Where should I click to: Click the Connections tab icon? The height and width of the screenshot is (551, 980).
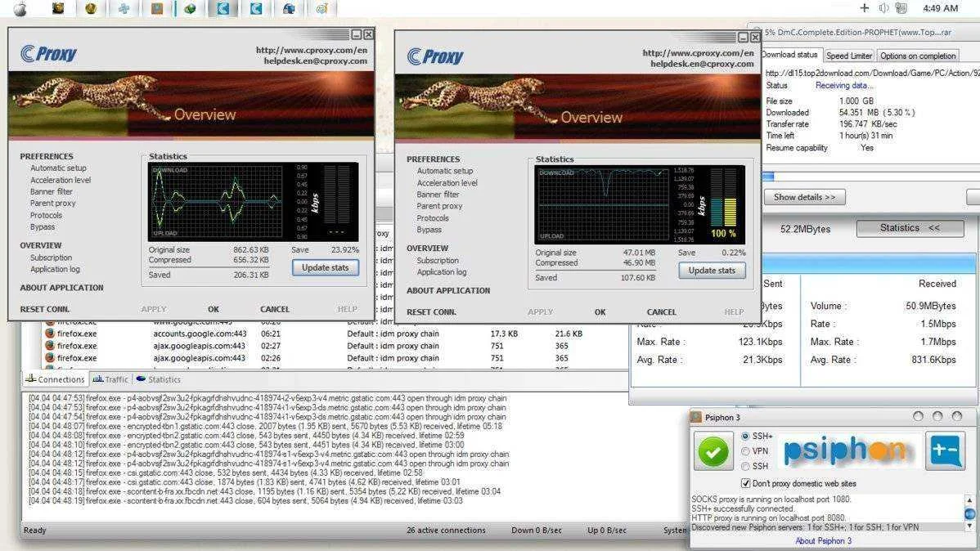[x=30, y=379]
